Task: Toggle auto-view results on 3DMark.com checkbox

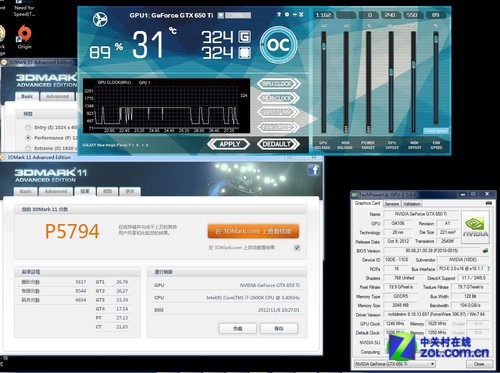Action: (x=297, y=247)
